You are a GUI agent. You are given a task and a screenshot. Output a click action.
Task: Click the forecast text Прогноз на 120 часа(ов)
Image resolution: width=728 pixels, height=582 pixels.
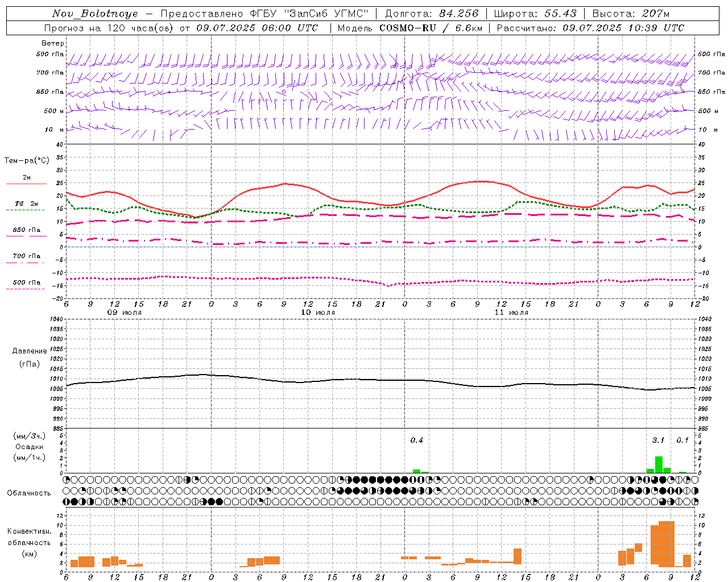point(110,28)
